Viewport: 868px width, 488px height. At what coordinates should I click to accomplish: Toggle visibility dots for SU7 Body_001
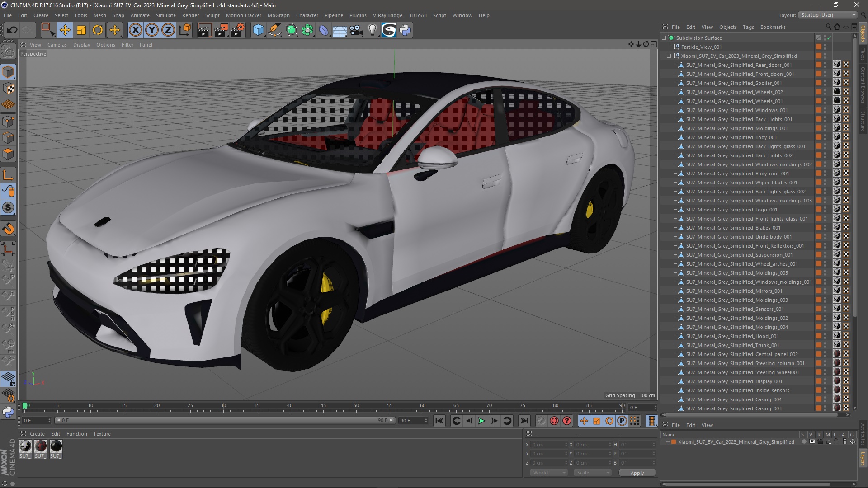coord(825,137)
